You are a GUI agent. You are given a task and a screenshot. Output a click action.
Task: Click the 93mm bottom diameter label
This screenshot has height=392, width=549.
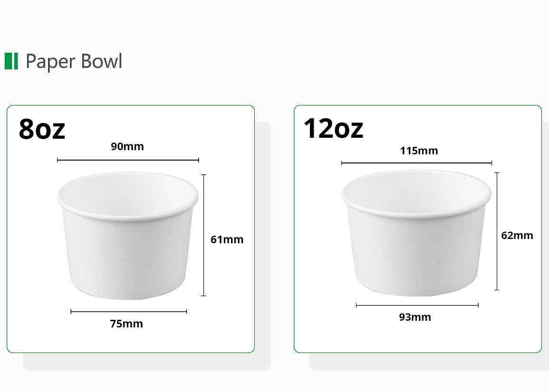415,317
